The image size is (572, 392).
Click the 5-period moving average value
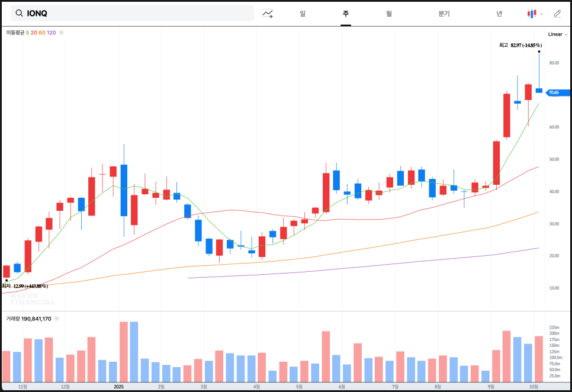click(x=27, y=33)
